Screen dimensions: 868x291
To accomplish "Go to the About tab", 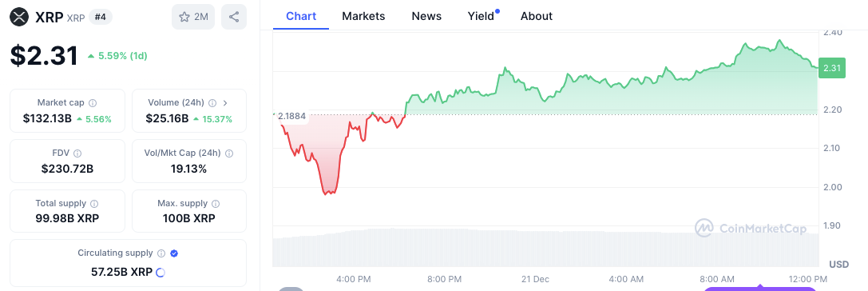I will point(537,16).
